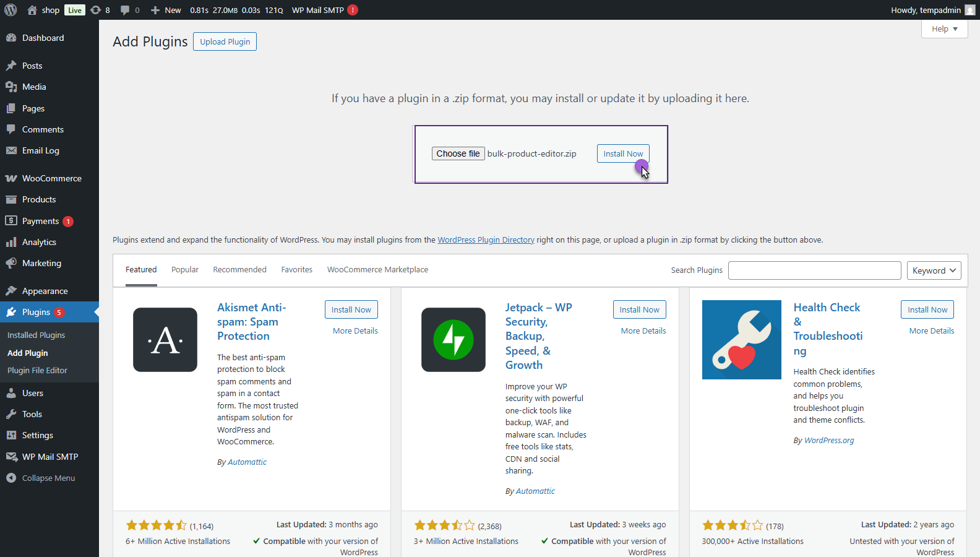Click the Akismet plugin logo thumbnail

coord(165,340)
